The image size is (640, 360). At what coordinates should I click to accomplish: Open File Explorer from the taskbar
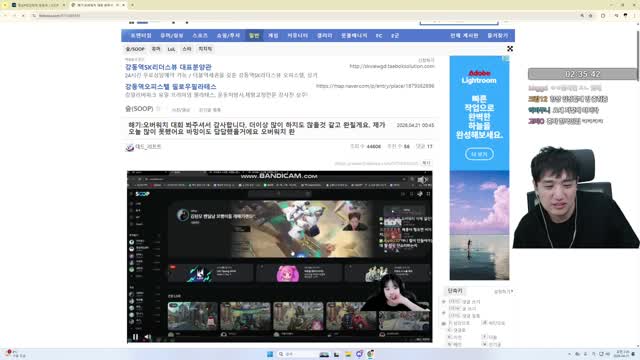pos(348,354)
